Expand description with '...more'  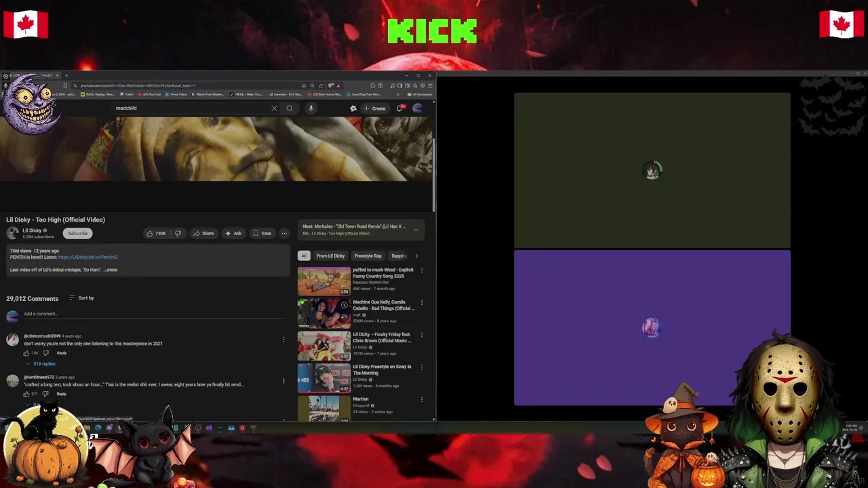(x=111, y=270)
